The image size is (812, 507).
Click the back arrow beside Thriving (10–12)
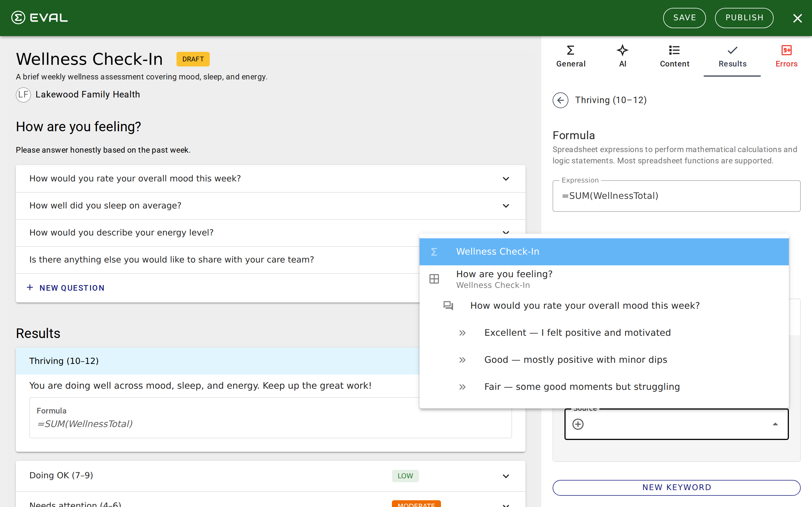coord(560,100)
